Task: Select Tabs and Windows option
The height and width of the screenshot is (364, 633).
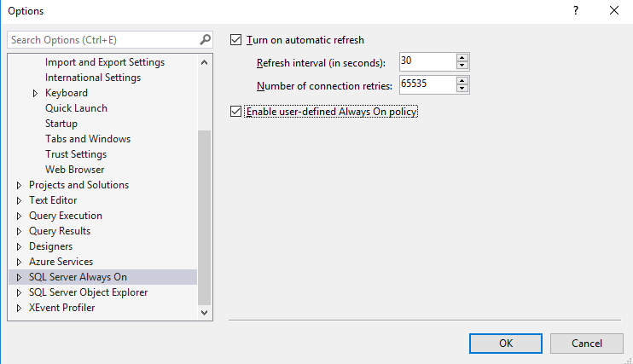Action: click(x=87, y=139)
